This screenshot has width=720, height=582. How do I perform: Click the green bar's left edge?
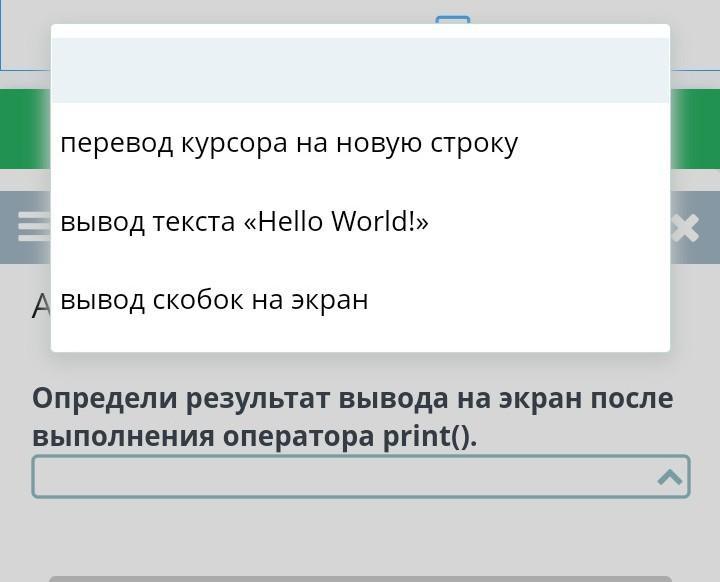[x=24, y=128]
